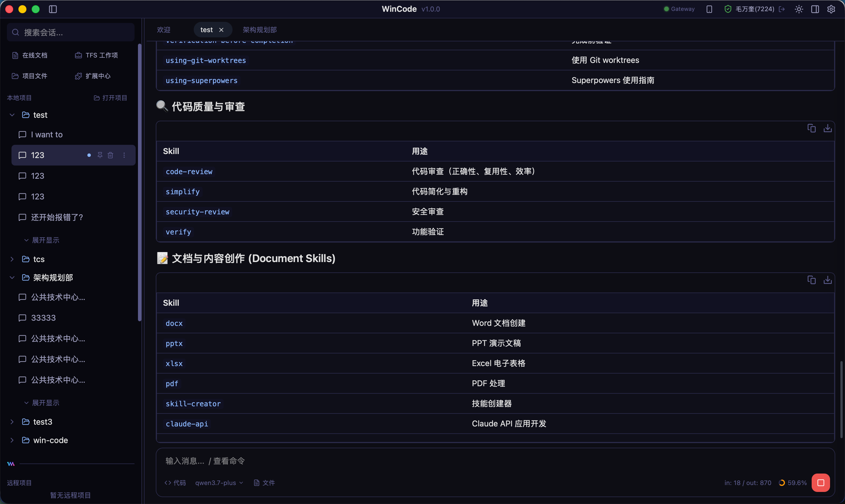Download the Document Skills table
This screenshot has width=845, height=504.
pos(828,280)
